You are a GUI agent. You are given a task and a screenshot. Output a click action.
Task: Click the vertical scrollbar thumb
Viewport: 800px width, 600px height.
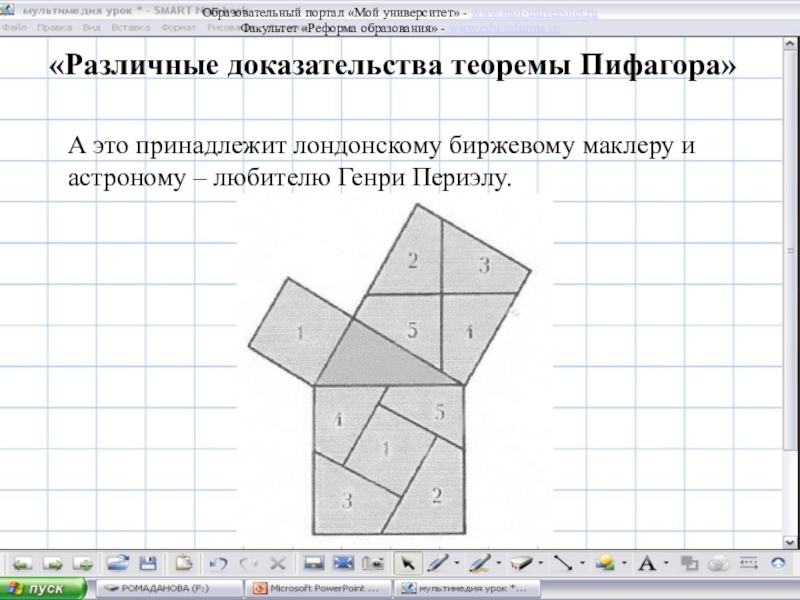click(x=789, y=250)
